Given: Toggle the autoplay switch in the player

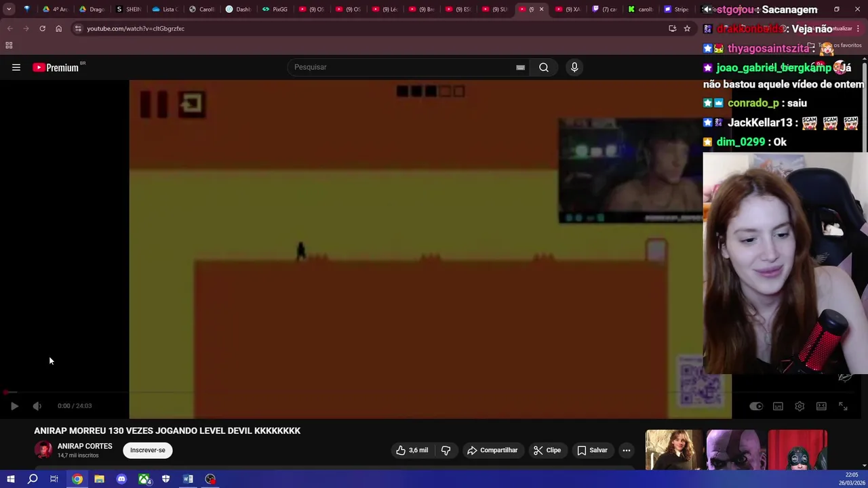Looking at the screenshot, I should click(x=756, y=406).
